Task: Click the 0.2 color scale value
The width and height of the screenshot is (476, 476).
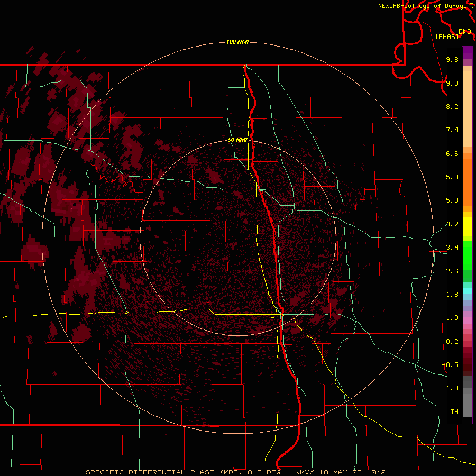Action: tap(452, 342)
